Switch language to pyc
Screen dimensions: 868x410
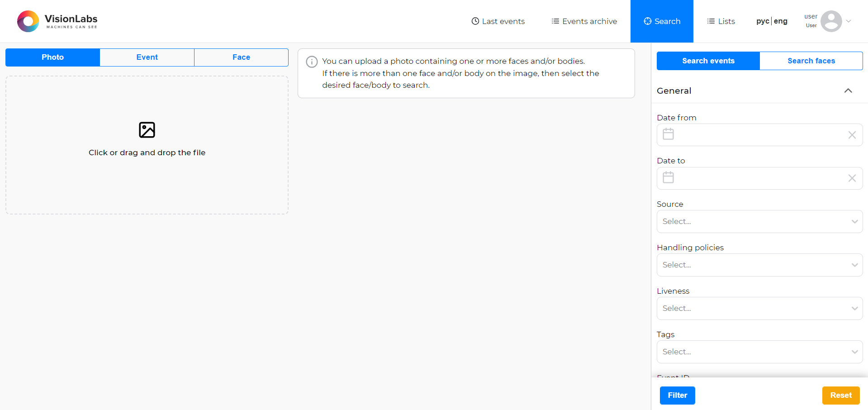(762, 21)
